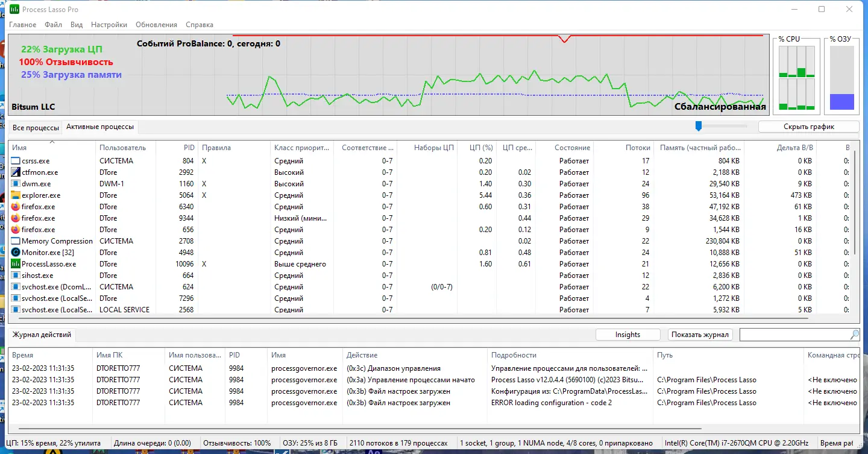Click the log's Путь column header
The image size is (868, 454).
[x=728, y=355]
